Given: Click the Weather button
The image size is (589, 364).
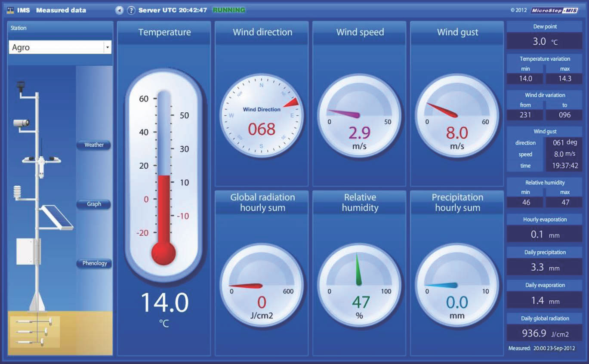Looking at the screenshot, I should (94, 145).
